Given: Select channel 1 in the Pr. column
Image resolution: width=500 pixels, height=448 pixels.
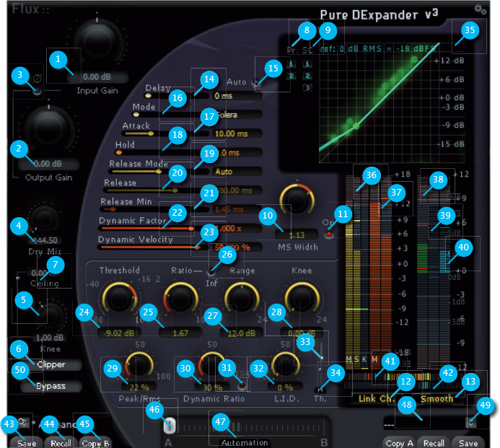Looking at the screenshot, I should click(x=291, y=64).
